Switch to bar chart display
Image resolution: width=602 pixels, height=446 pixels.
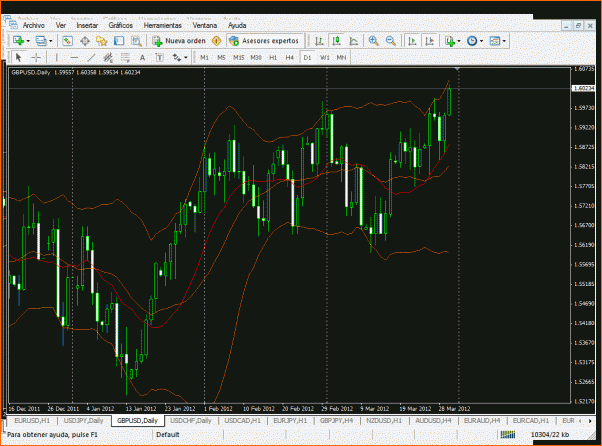(319, 41)
